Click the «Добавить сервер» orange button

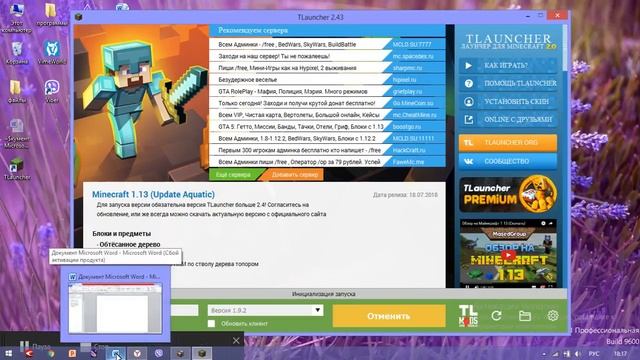point(295,175)
